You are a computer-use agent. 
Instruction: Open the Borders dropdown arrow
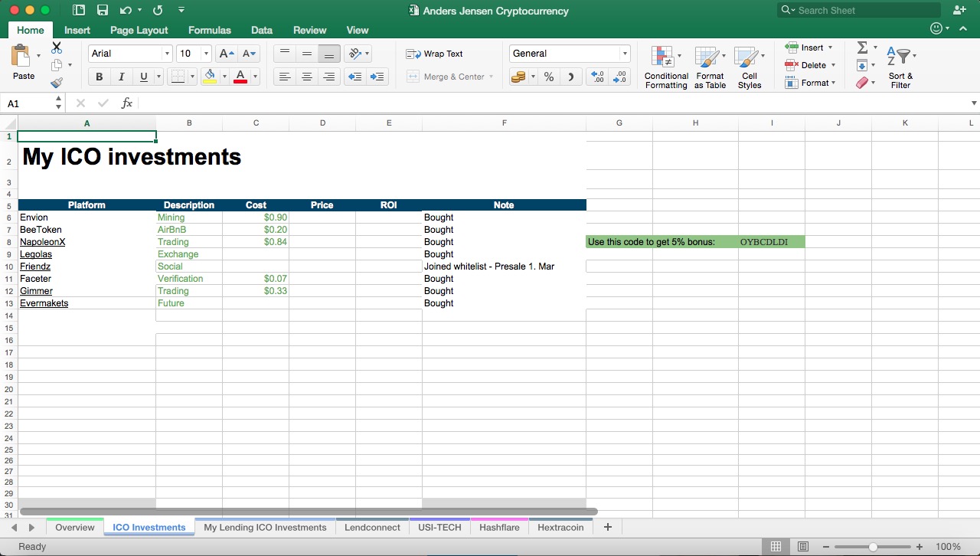[194, 77]
